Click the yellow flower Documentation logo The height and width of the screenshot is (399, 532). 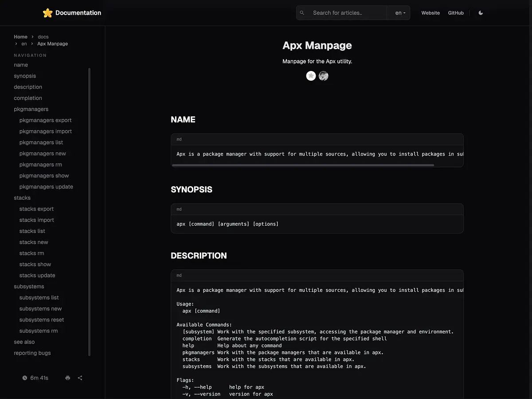(47, 13)
